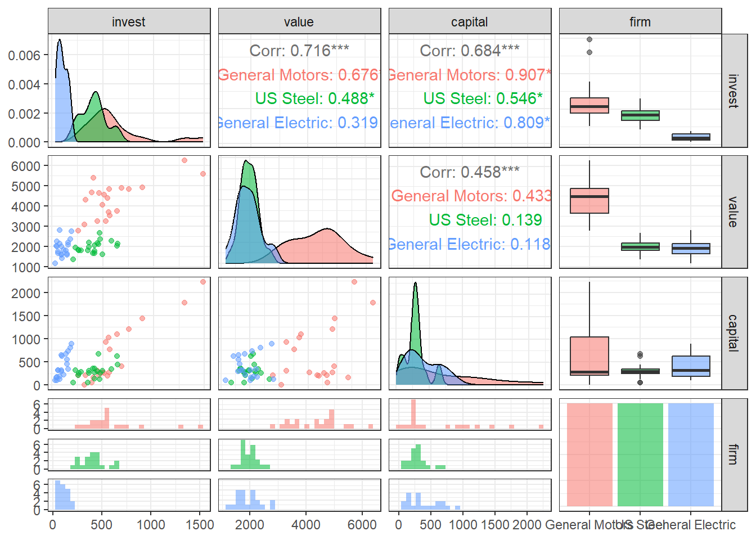Click the 'value' column header strip
The image size is (756, 540).
click(299, 21)
